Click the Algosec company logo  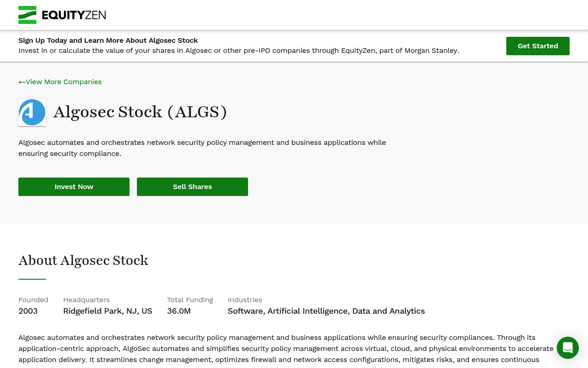[32, 112]
